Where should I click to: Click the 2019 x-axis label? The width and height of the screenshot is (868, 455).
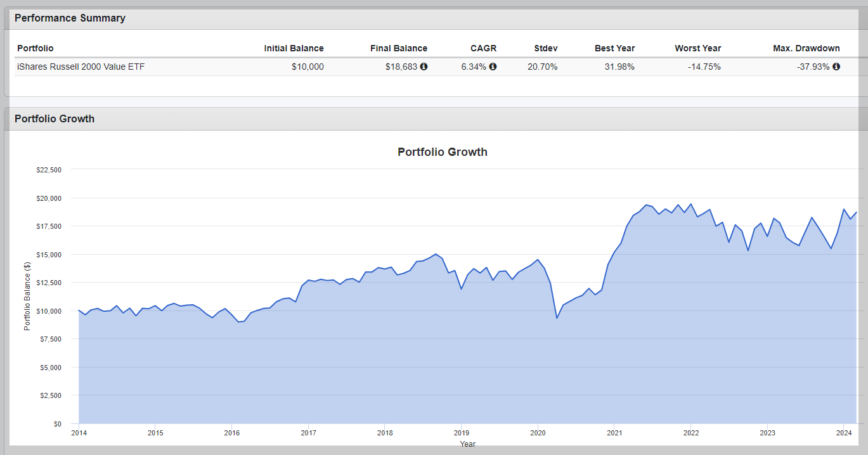click(461, 433)
